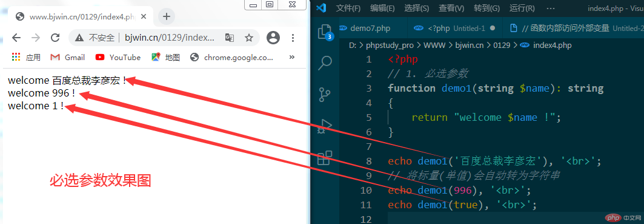Open the 查看(V) menu
This screenshot has width=644, height=224.
point(451,8)
